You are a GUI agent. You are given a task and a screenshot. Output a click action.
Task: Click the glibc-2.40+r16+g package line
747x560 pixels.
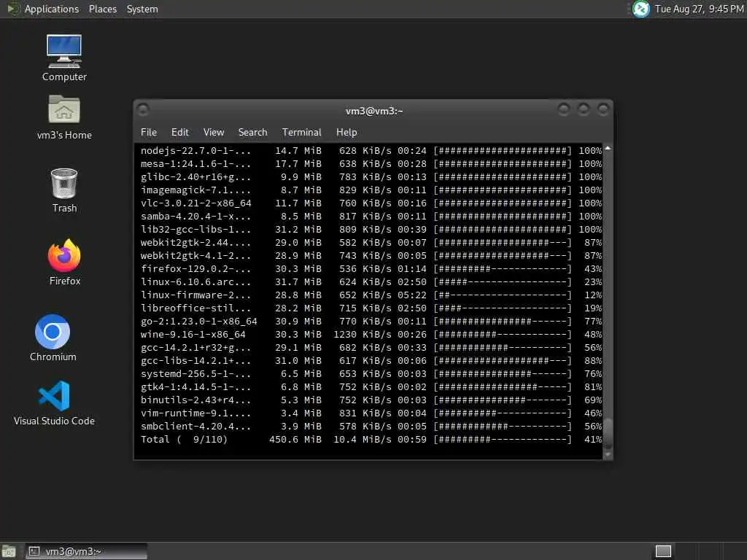point(371,177)
